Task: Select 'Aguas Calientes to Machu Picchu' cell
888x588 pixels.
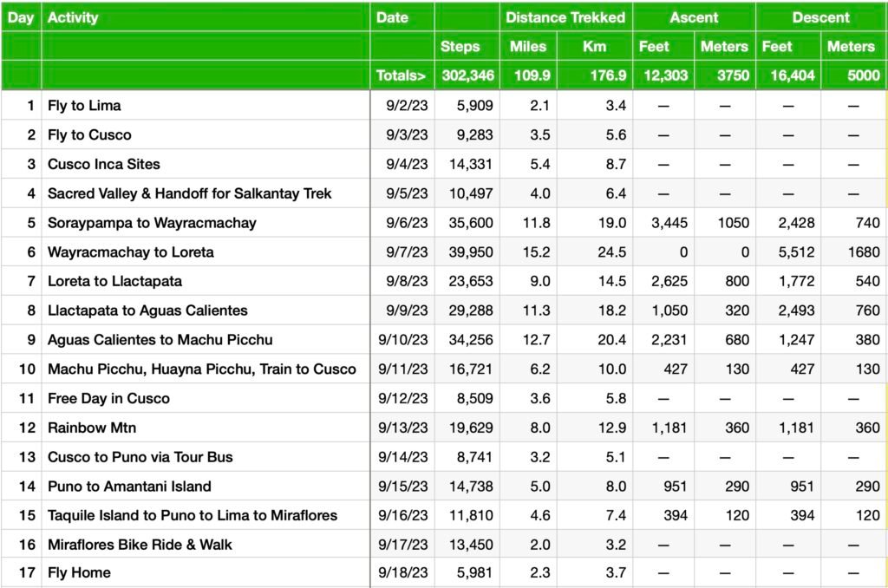Action: 206,340
